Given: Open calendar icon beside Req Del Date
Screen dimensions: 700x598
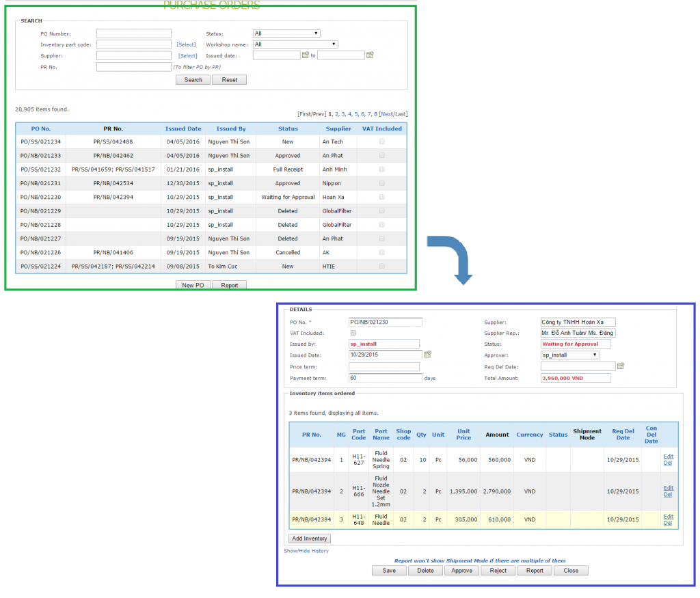Looking at the screenshot, I should tap(621, 366).
